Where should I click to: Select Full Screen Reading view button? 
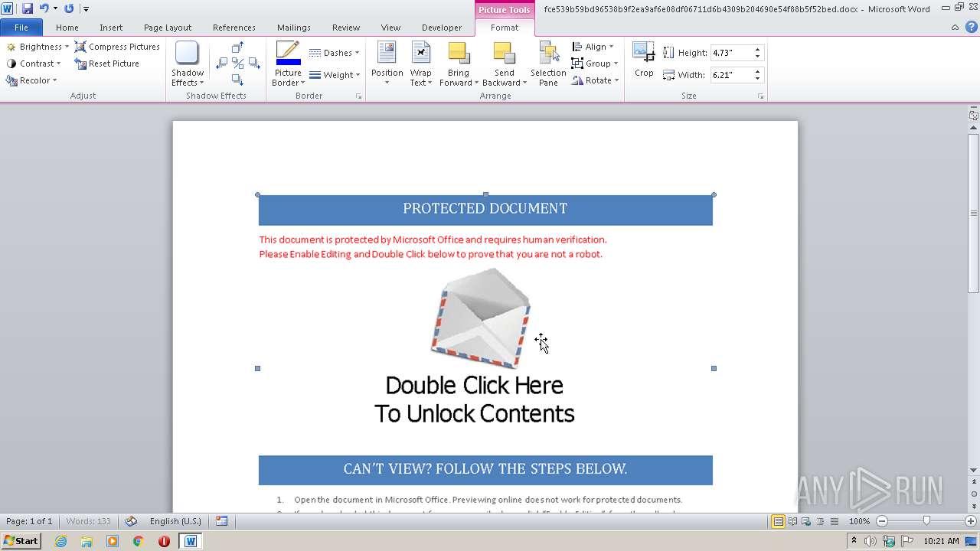tap(792, 521)
